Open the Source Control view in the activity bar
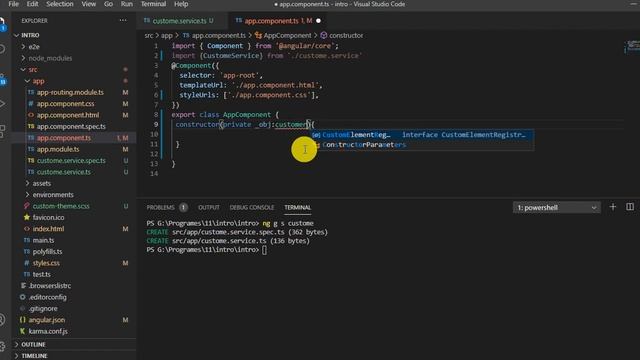 coord(2,79)
